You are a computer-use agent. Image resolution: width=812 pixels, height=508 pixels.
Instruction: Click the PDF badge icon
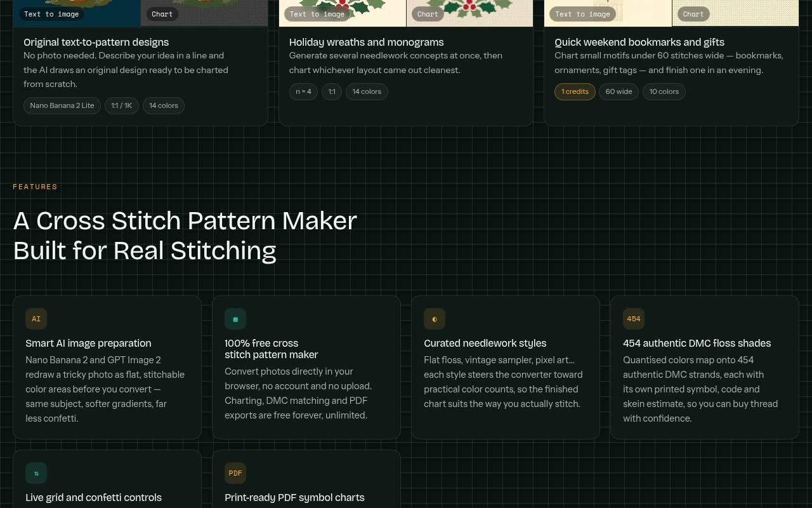[235, 473]
